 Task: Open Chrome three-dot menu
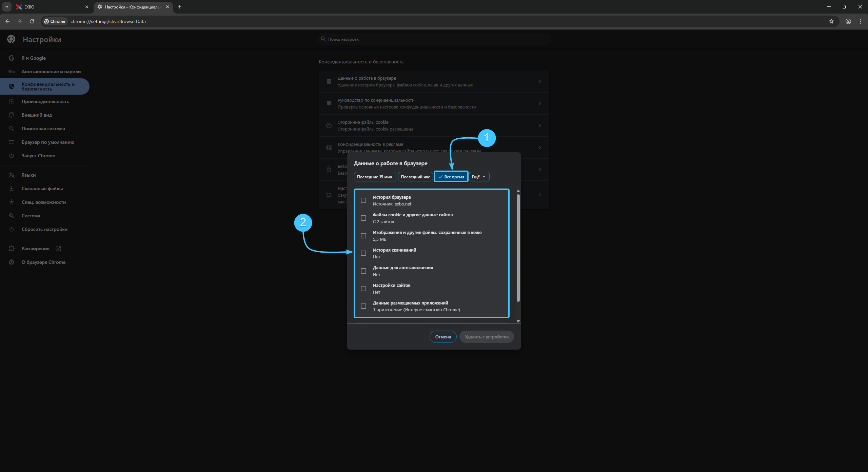(860, 21)
